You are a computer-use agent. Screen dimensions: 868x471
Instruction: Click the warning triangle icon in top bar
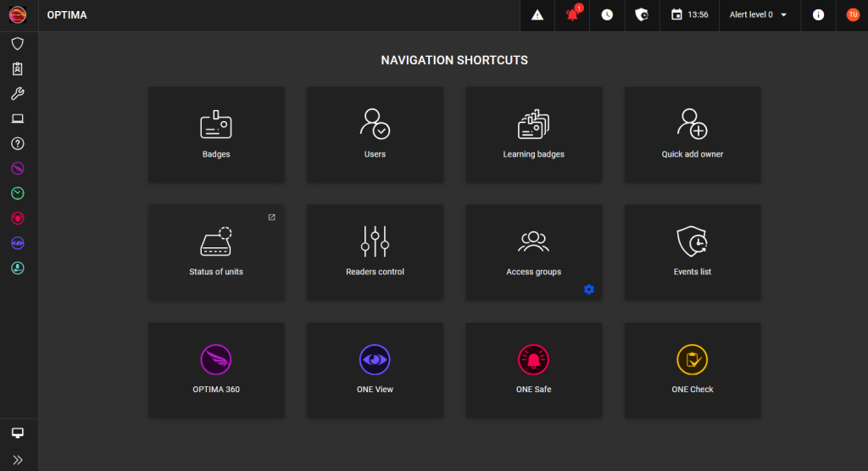[x=537, y=15]
